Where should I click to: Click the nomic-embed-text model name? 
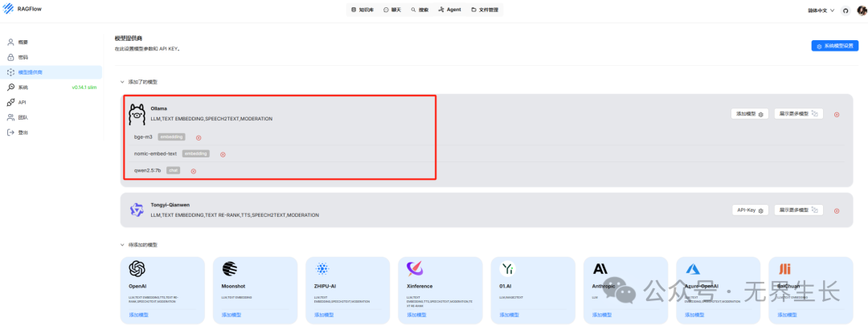[x=156, y=153]
